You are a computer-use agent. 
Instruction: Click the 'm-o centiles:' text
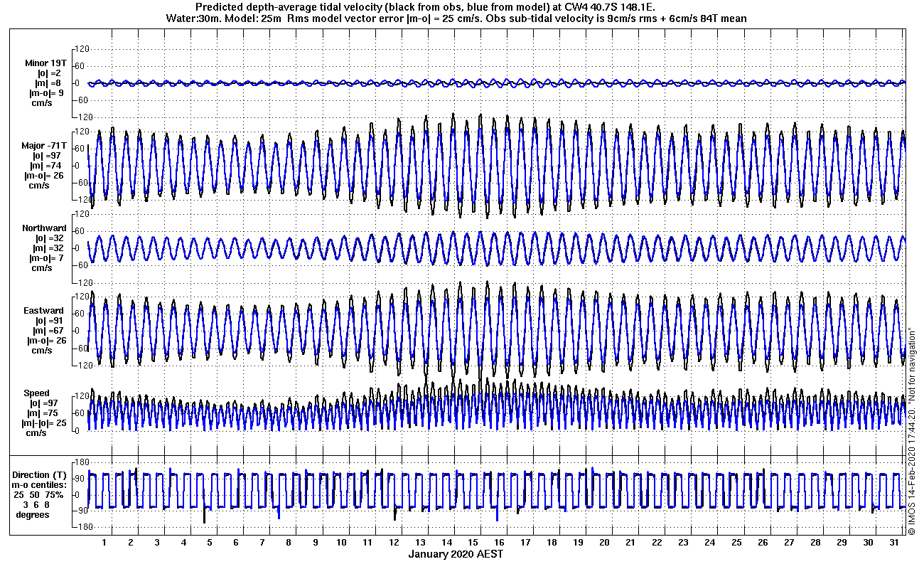pos(41,485)
